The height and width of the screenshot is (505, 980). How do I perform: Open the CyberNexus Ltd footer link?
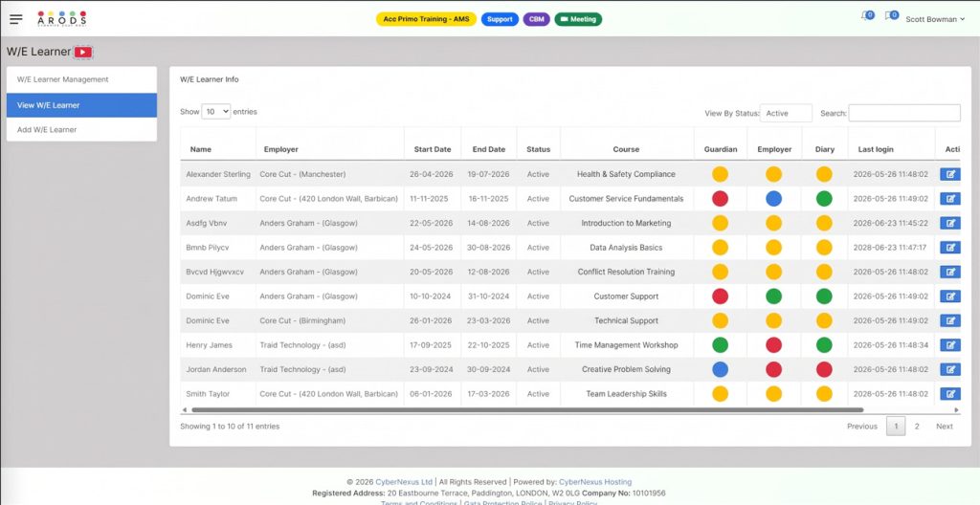coord(404,482)
